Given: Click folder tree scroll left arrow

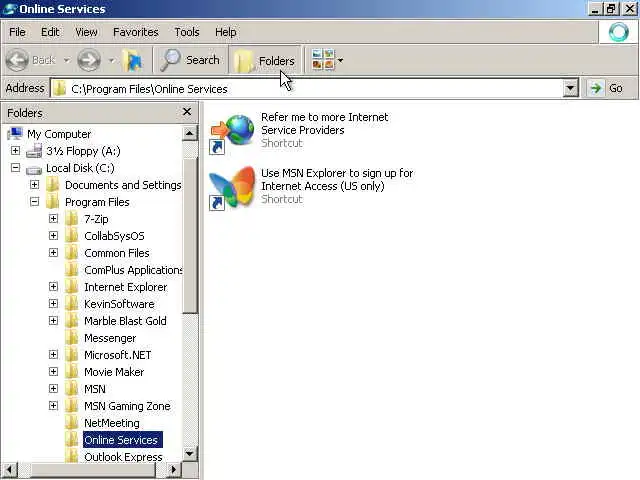Looking at the screenshot, I should (x=9, y=469).
